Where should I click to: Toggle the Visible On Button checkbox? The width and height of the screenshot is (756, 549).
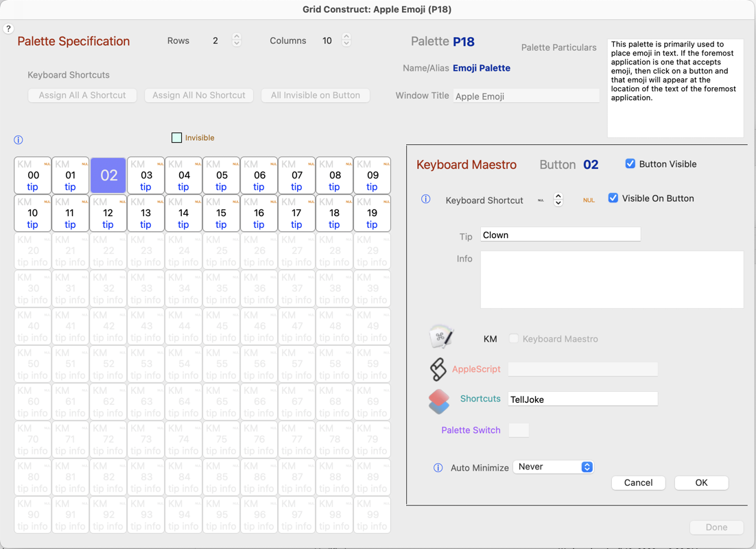click(613, 198)
